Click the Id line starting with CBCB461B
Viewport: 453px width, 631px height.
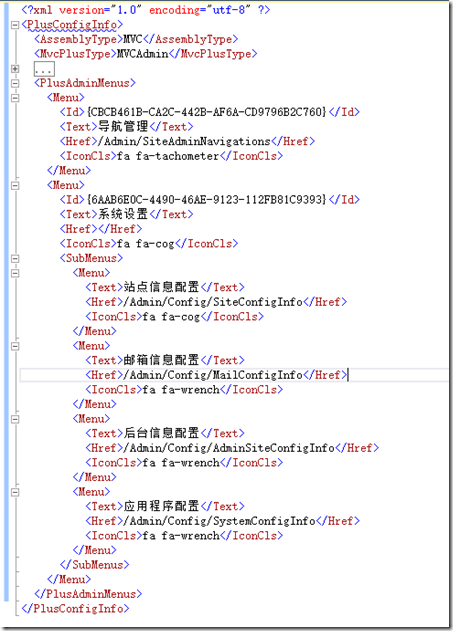[x=210, y=112]
